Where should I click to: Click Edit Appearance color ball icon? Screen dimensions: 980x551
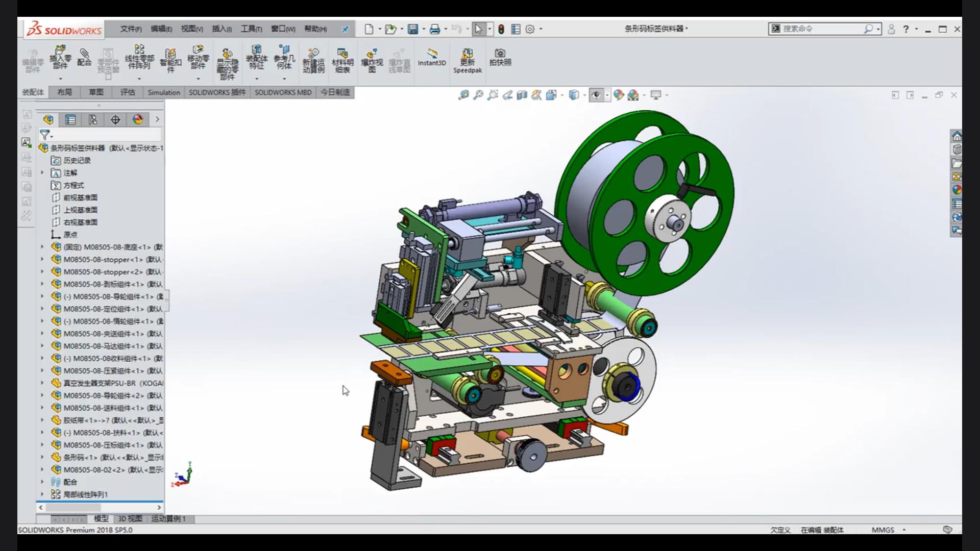click(619, 95)
